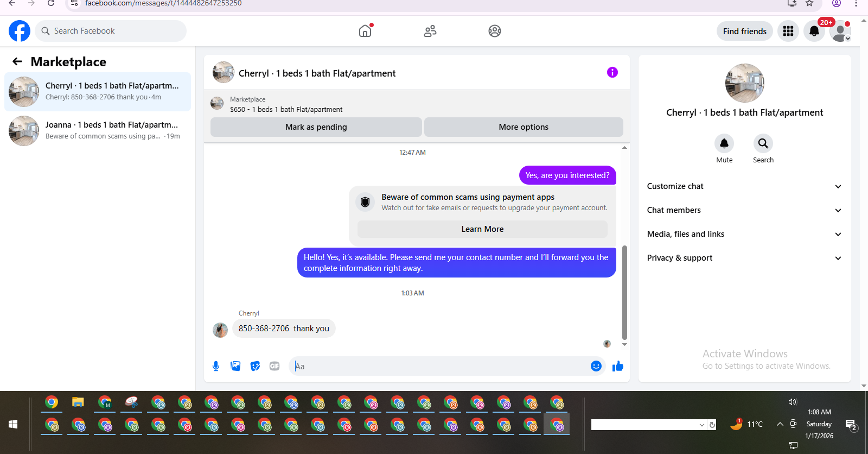Send a thumbs-up like
This screenshot has width=868, height=454.
click(617, 366)
